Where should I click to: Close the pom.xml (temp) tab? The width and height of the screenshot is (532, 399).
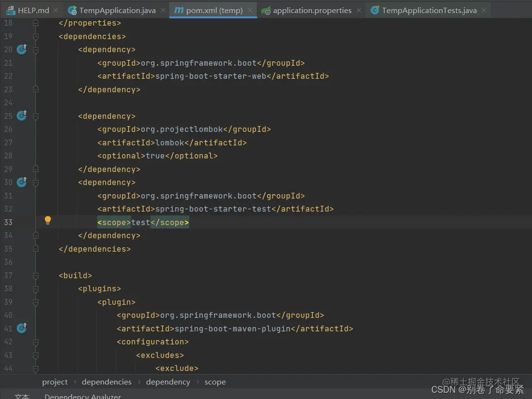pos(250,10)
